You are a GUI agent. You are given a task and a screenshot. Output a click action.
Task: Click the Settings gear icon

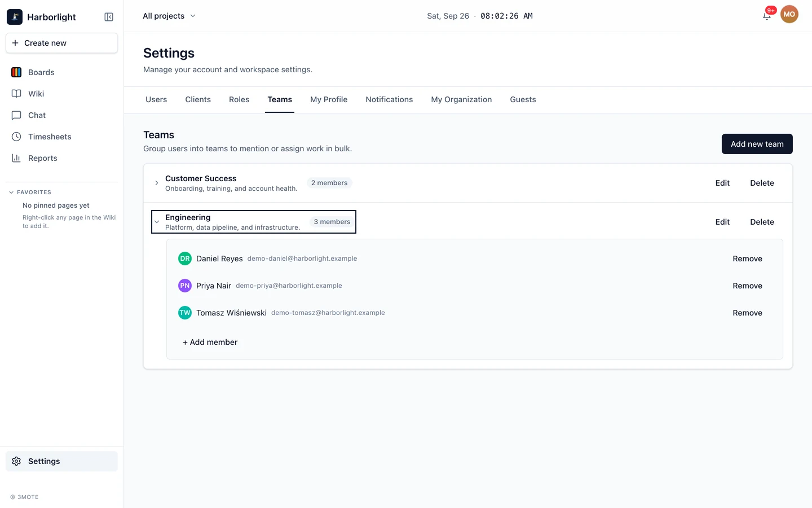tap(16, 461)
